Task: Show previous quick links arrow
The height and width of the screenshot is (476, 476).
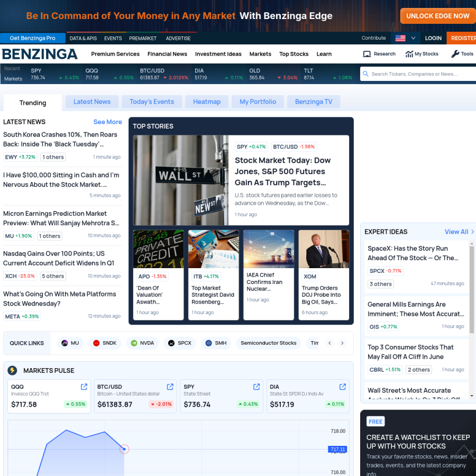Action: coord(329,343)
